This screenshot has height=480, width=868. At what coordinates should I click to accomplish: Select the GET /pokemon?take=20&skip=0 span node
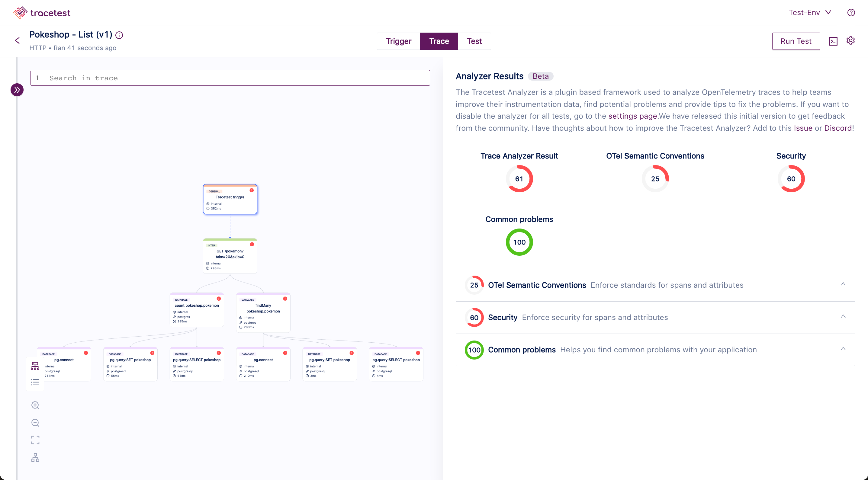(230, 256)
